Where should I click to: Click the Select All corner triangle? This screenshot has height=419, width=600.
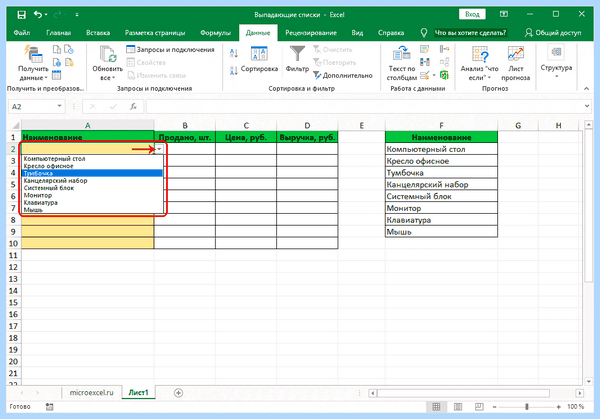point(15,125)
